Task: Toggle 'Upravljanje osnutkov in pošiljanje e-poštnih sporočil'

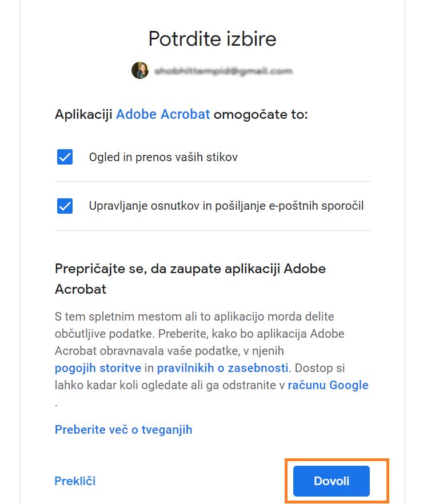Action: [x=65, y=205]
